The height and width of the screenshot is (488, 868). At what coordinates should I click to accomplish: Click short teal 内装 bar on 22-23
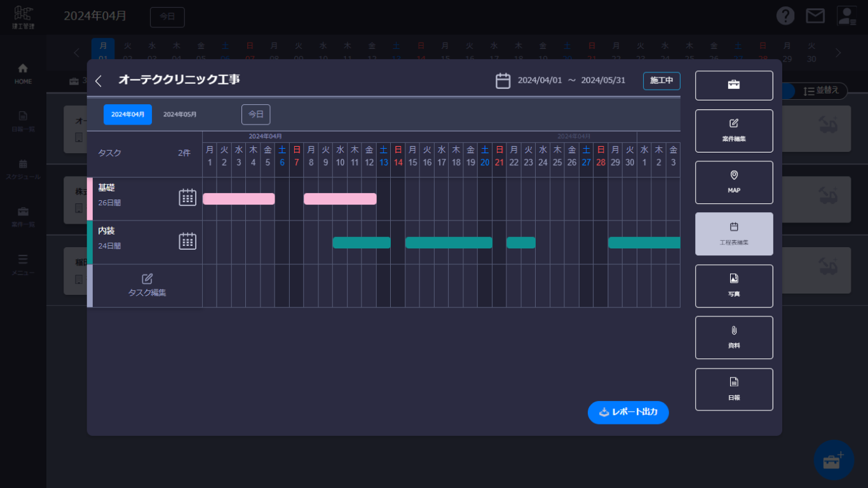(x=521, y=243)
